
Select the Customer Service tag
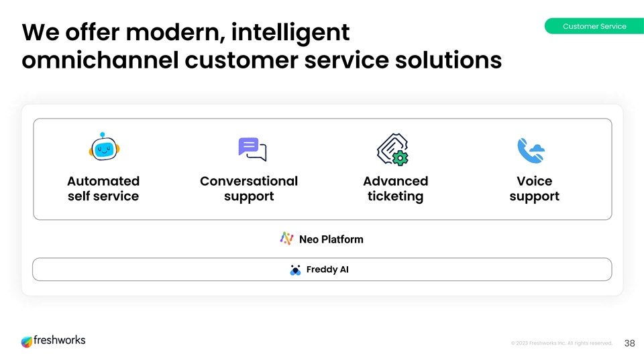tap(594, 26)
